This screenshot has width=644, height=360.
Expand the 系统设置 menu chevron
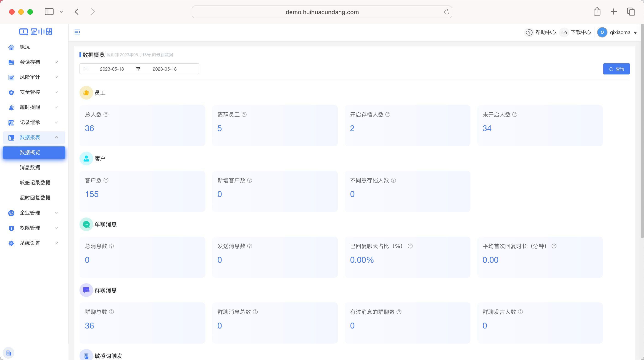56,243
